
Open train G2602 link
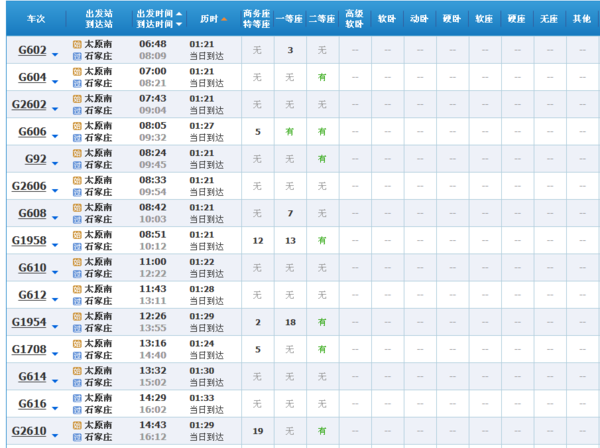point(29,104)
